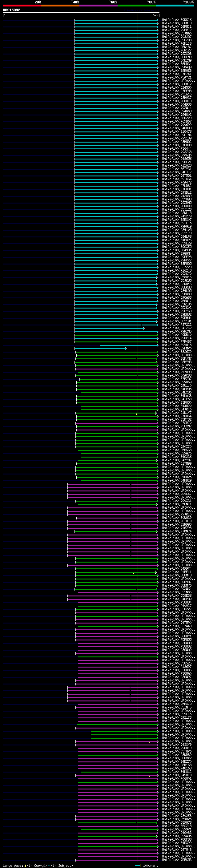This screenshot has width=197, height=868.
Task: Click the label UniRef100_O50015
Action: point(177,277)
